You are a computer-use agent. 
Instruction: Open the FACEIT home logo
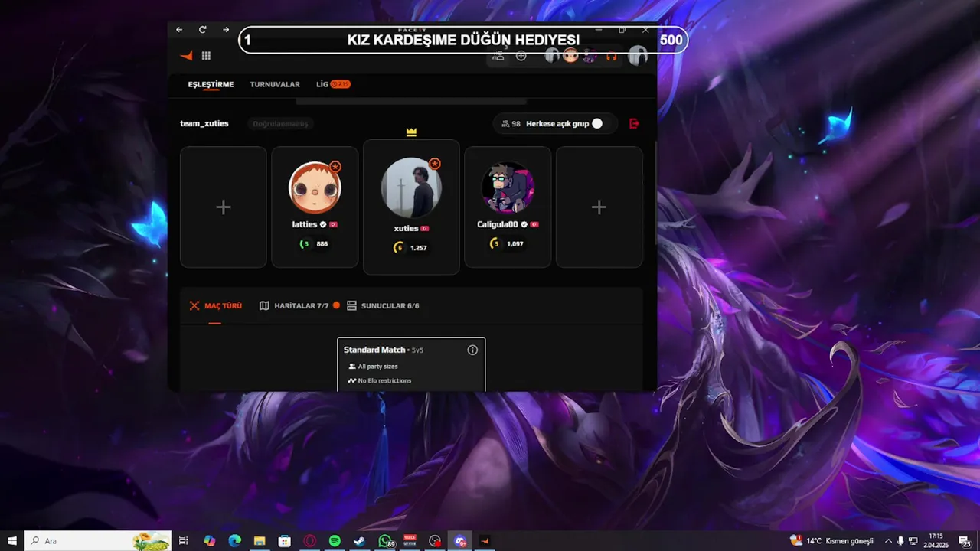(186, 56)
